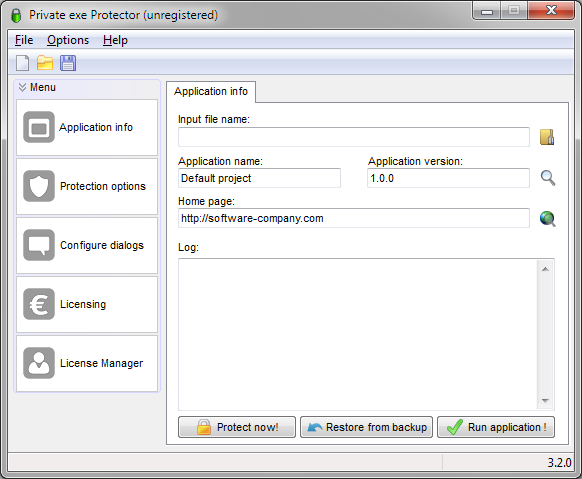
Task: Open project via the folder toolbar icon
Action: [45, 63]
